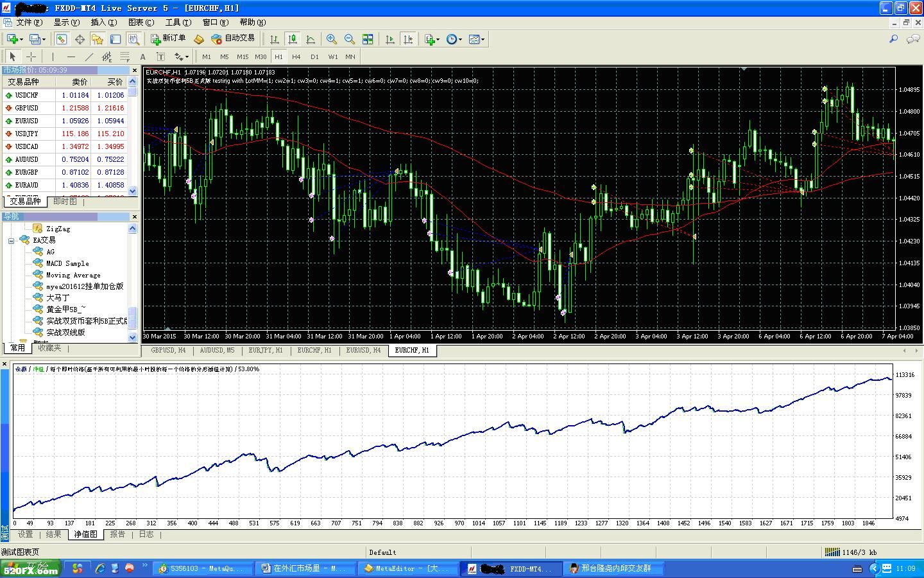
Task: Switch chart to M15 timeframe
Action: point(243,57)
